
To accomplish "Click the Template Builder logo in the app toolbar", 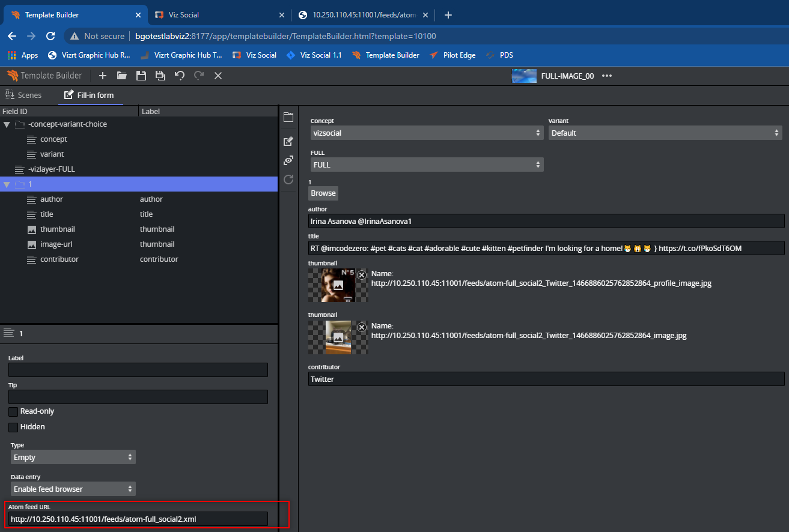I will pos(44,76).
